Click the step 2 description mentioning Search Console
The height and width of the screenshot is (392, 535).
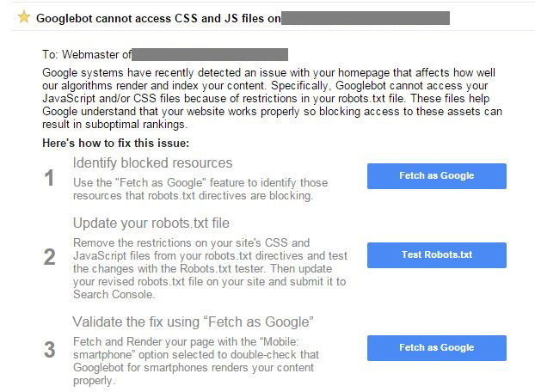tap(210, 268)
